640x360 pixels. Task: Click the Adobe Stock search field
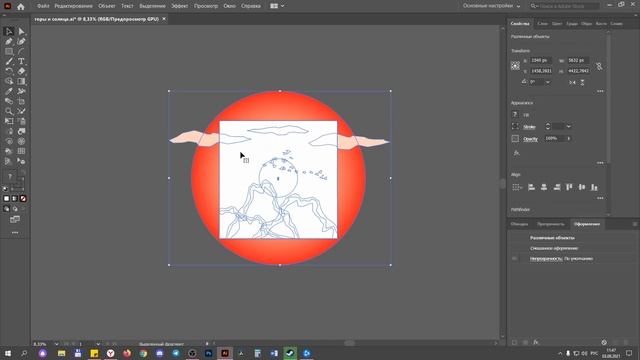(x=565, y=6)
